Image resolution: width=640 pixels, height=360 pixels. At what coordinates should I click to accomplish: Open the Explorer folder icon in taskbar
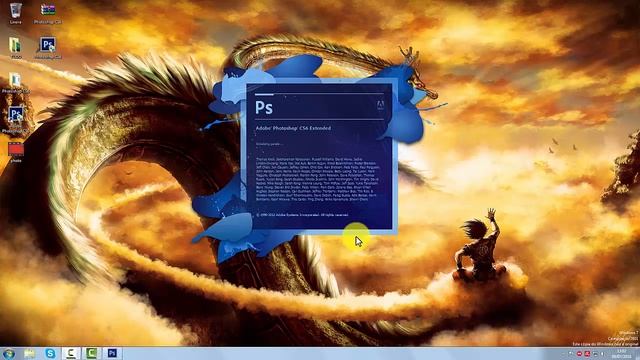click(x=29, y=353)
